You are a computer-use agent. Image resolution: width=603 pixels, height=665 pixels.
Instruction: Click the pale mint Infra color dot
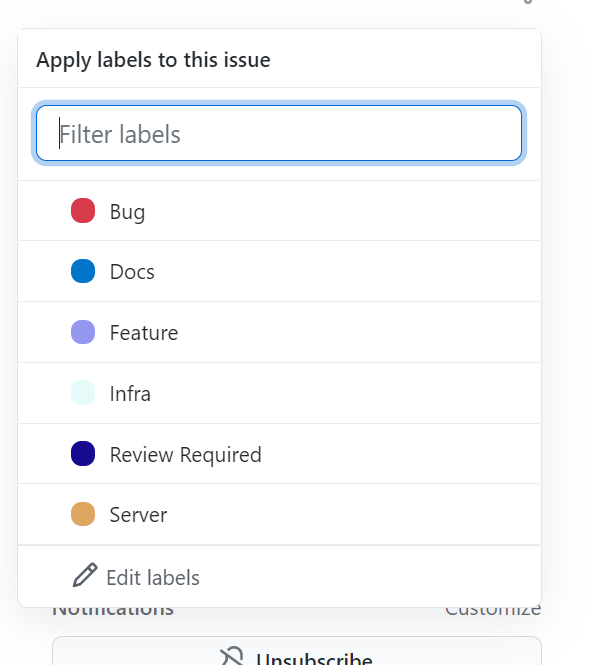tap(83, 393)
